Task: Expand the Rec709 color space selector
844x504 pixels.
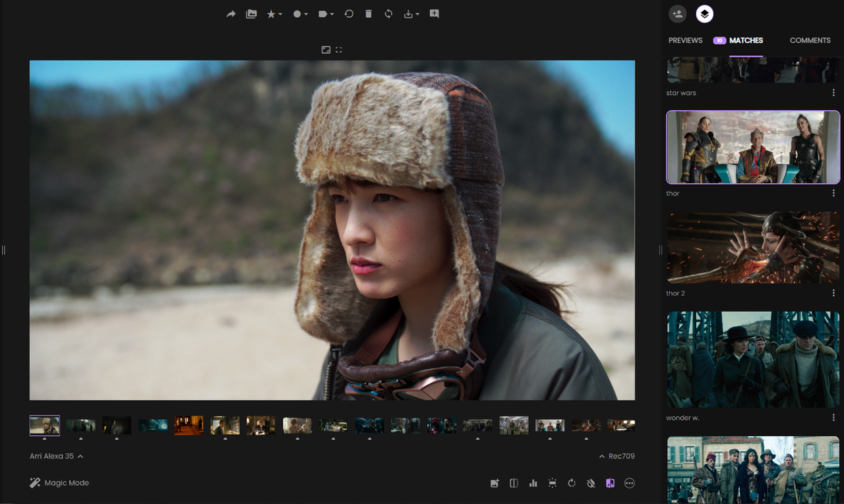Action: 617,456
